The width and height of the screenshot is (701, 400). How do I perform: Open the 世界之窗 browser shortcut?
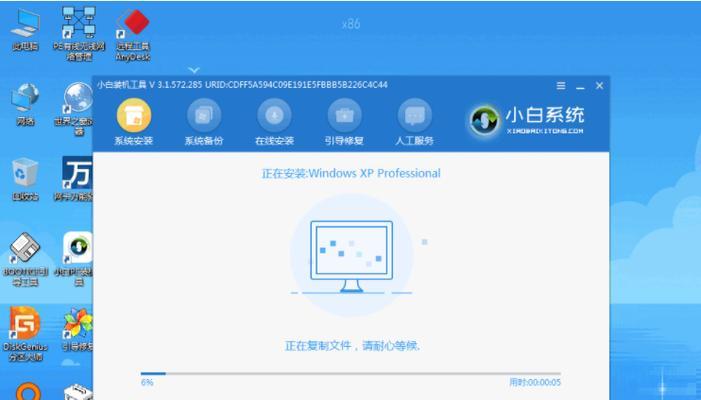click(76, 109)
